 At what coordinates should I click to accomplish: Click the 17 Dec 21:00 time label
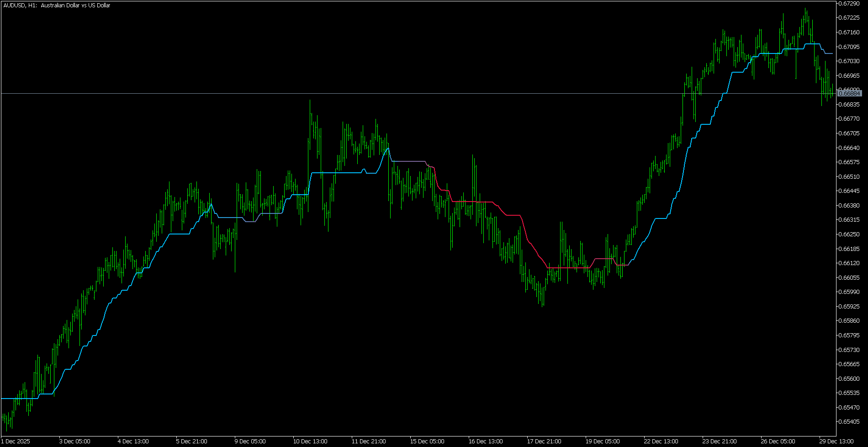(x=544, y=442)
